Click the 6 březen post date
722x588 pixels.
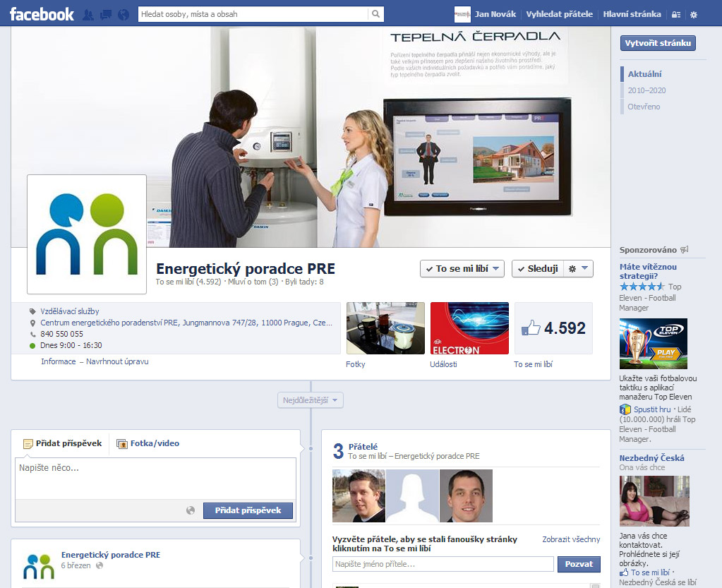coord(76,565)
